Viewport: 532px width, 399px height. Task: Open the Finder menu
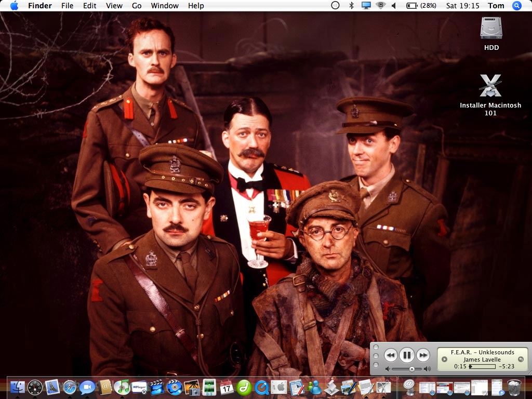tap(39, 5)
